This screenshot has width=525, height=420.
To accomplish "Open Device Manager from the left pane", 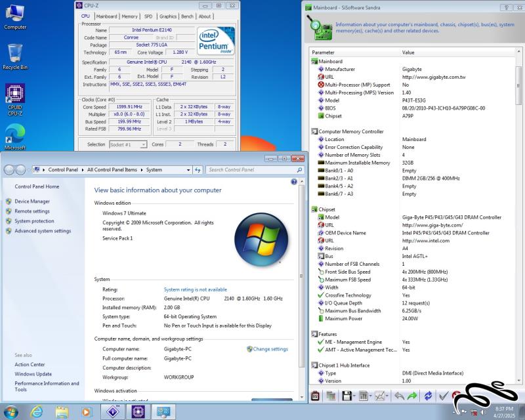I will [32, 201].
